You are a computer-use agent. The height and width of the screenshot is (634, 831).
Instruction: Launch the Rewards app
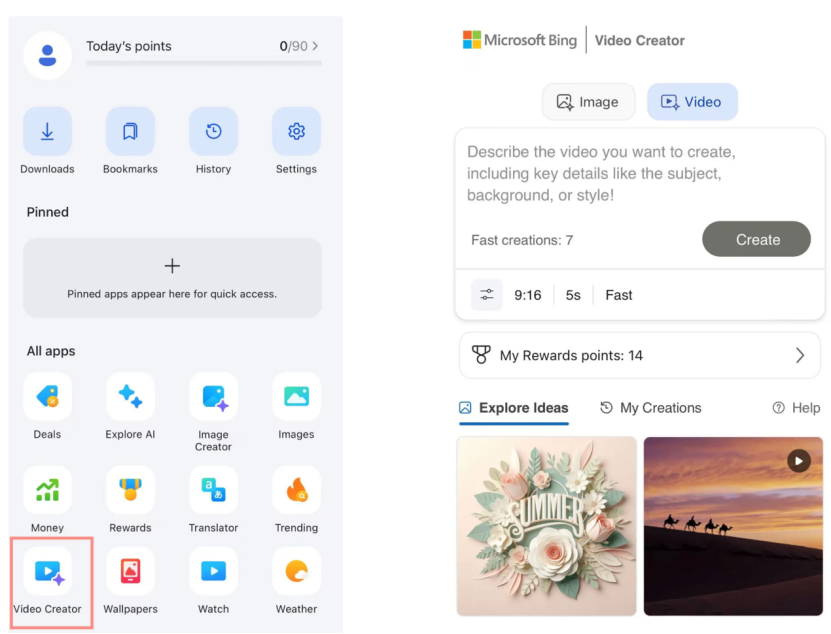tap(130, 490)
